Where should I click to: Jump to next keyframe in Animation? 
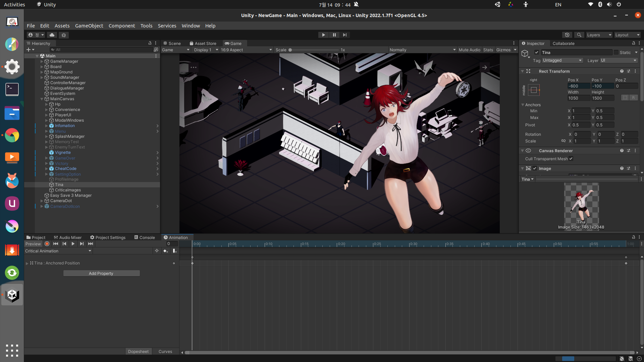pyautogui.click(x=82, y=244)
